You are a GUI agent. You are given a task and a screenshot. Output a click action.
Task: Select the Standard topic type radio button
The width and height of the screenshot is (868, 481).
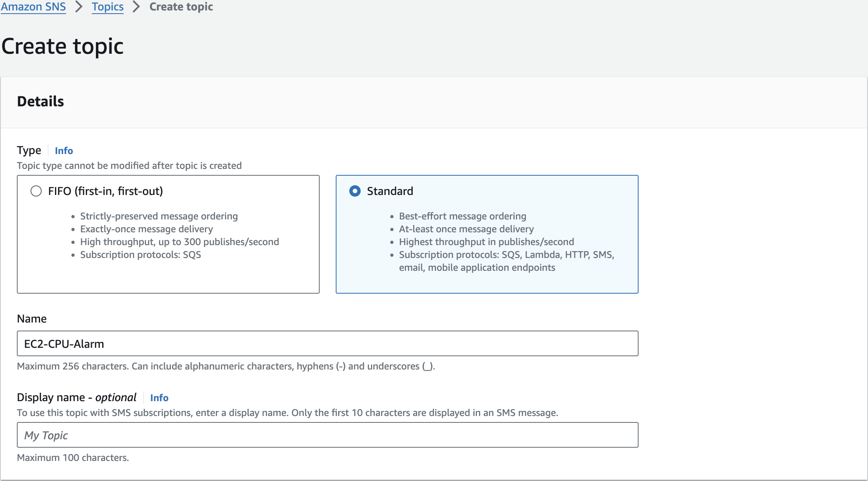click(355, 191)
